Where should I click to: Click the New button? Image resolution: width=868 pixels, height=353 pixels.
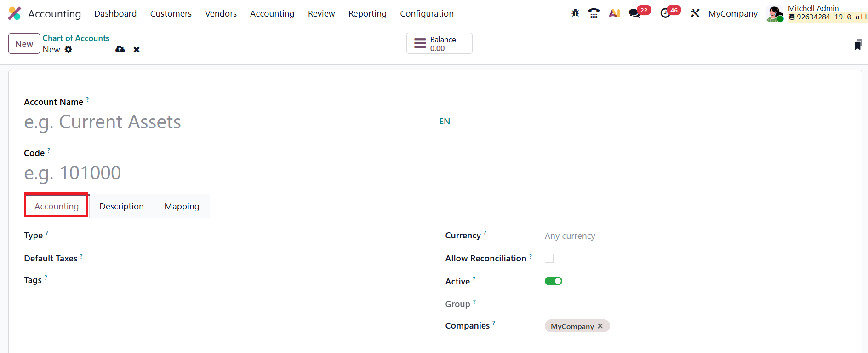[x=24, y=44]
